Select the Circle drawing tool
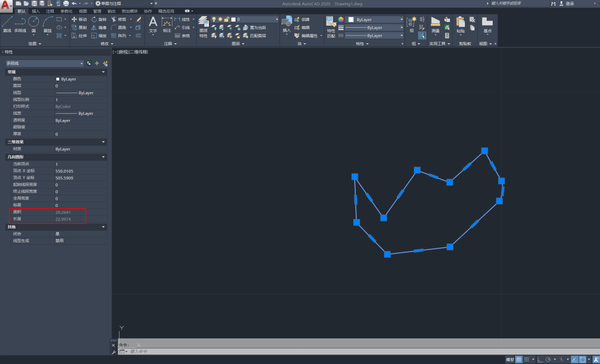This screenshot has width=600, height=364. coord(34,24)
